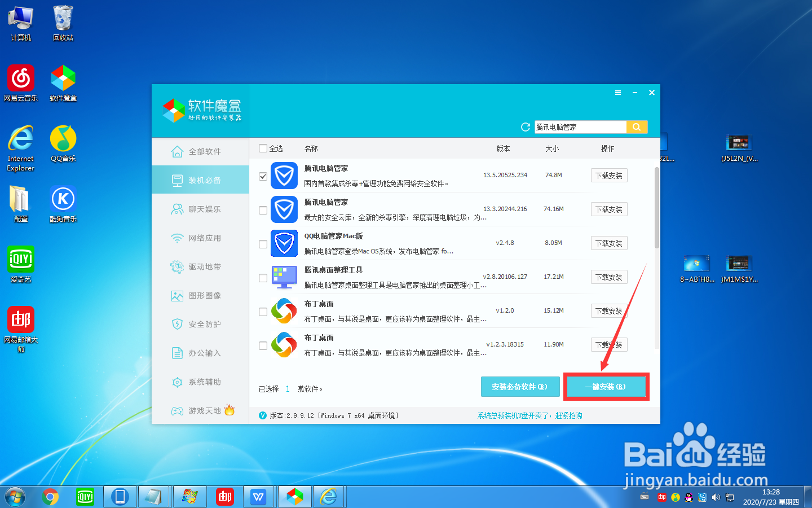Click the QQ penguin icon in system tray
Screen dimensions: 812x508
coord(689,497)
